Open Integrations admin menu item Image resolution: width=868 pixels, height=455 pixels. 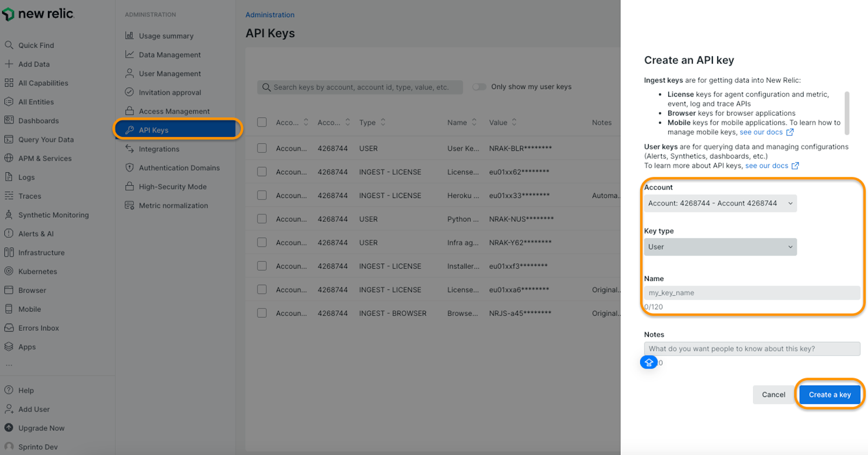(159, 149)
